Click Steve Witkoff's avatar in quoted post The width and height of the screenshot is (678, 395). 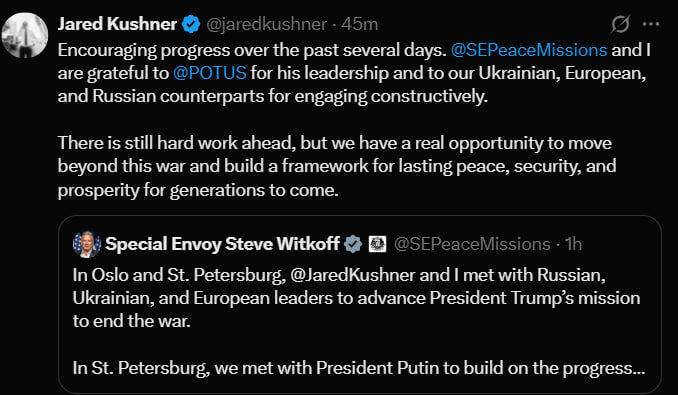tap(87, 244)
